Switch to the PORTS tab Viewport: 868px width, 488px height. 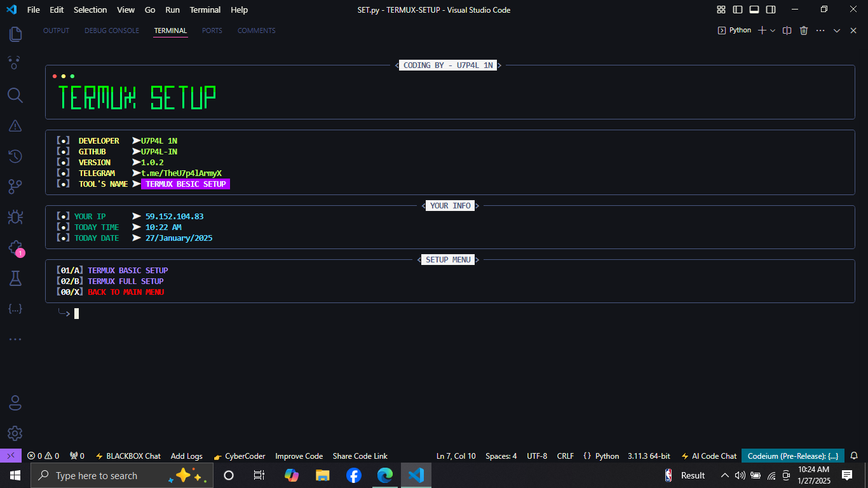[x=212, y=30]
